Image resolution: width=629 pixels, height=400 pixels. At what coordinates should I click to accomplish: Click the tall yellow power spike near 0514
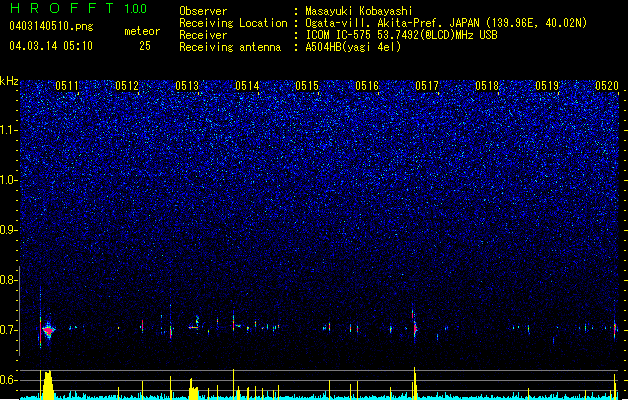[233, 384]
